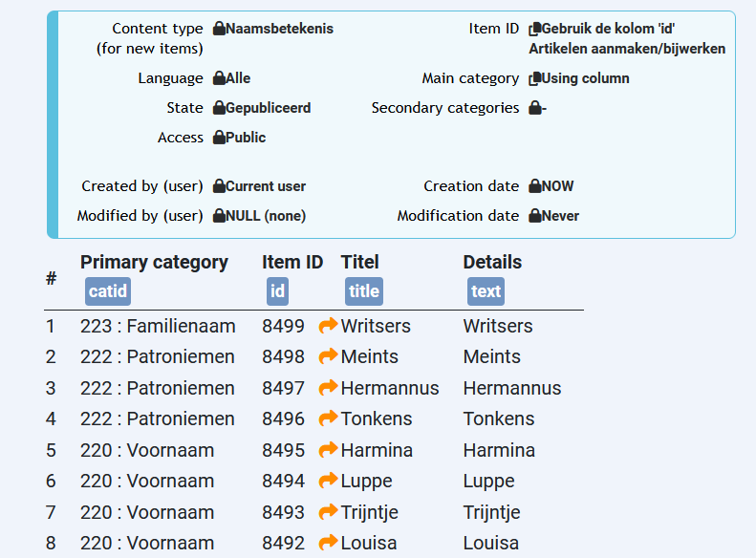Click the lock icon next to Gepubliceerd
Image resolution: width=756 pixels, height=558 pixels.
(x=219, y=108)
